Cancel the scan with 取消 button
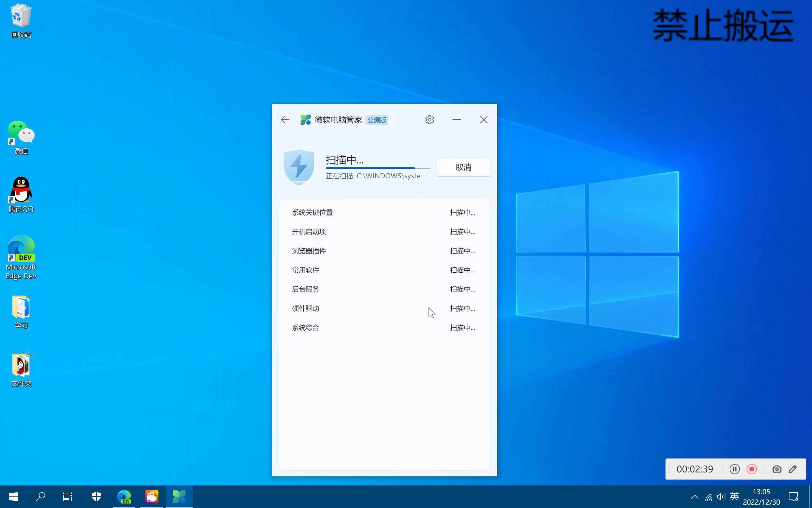 464,167
